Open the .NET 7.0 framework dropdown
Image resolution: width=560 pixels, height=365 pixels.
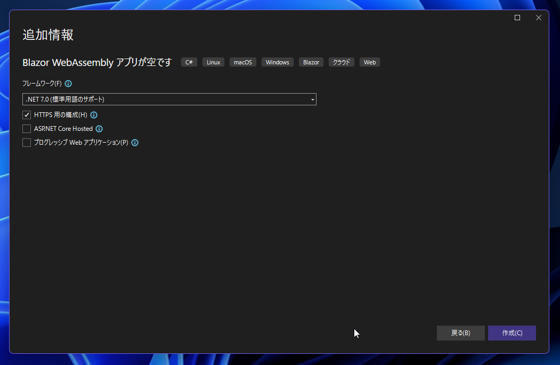(169, 99)
